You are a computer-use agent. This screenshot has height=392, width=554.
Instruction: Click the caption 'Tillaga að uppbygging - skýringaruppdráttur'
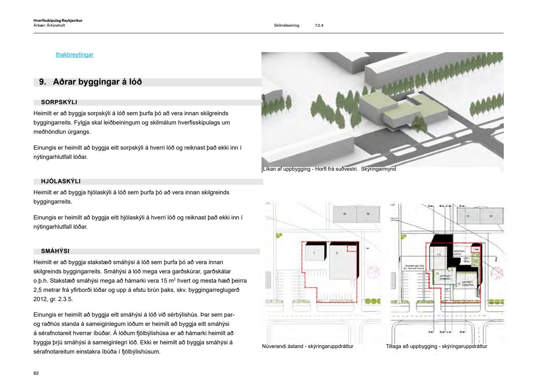437,347
